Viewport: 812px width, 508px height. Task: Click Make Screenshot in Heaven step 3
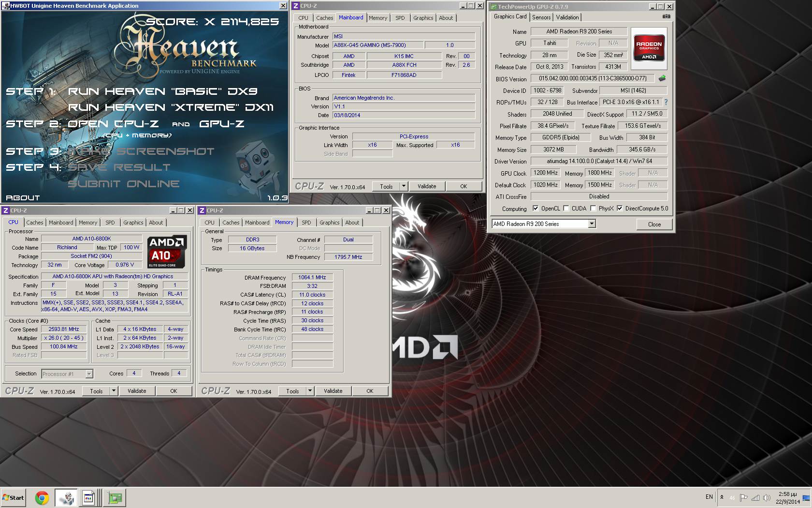tap(141, 151)
